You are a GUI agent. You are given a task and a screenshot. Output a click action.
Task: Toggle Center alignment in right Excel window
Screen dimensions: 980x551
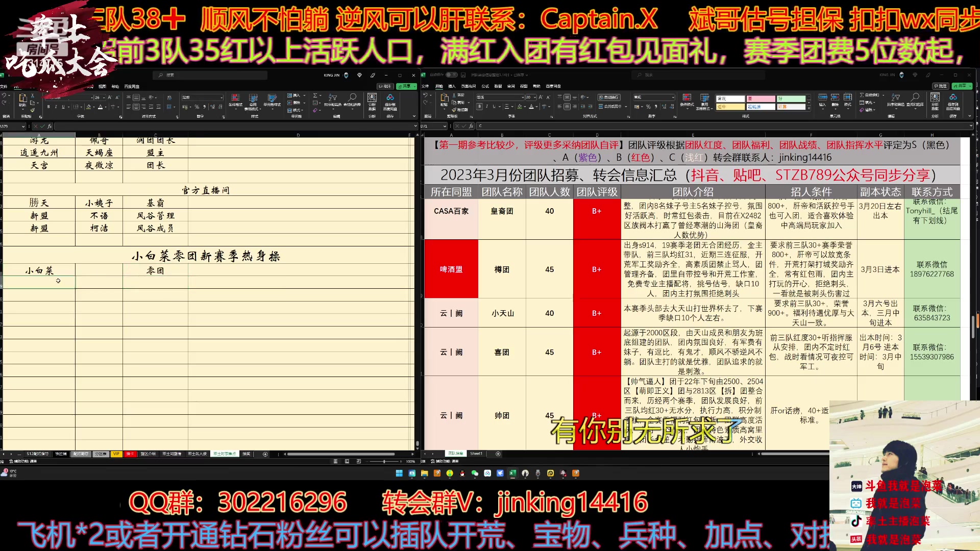pyautogui.click(x=567, y=107)
